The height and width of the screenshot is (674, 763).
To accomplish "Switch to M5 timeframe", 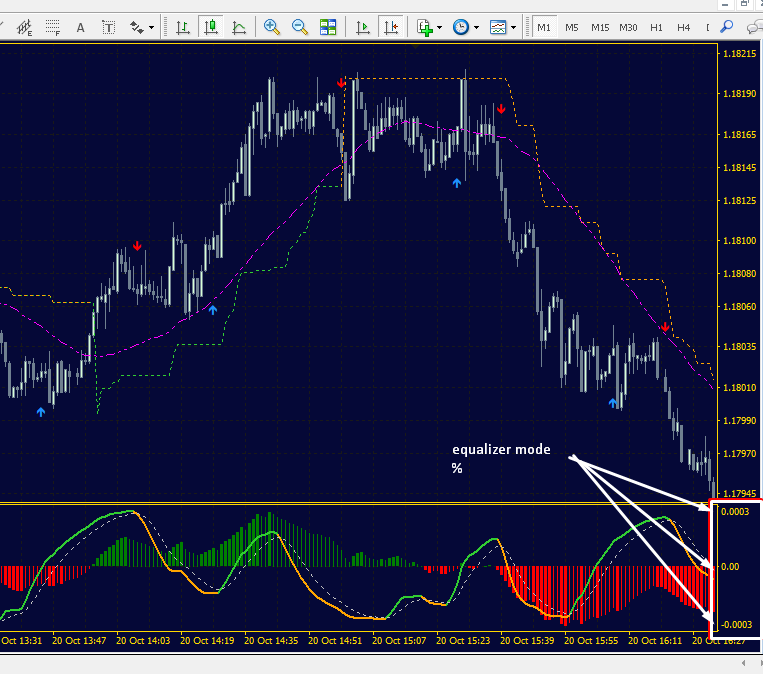I will pyautogui.click(x=572, y=28).
